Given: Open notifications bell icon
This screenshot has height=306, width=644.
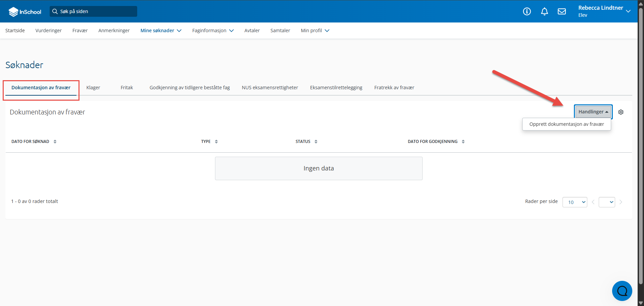Looking at the screenshot, I should pyautogui.click(x=544, y=11).
